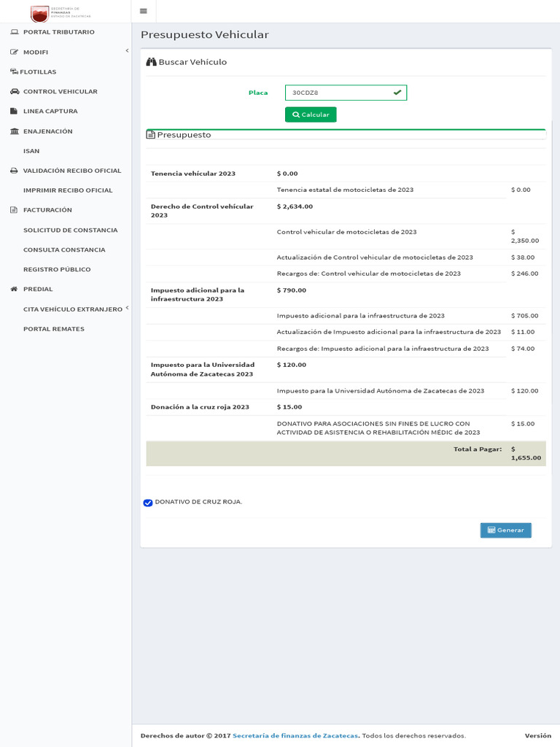Image resolution: width=560 pixels, height=747 pixels.
Task: Click the $ 1,655.00 total amount
Action: pos(526,453)
